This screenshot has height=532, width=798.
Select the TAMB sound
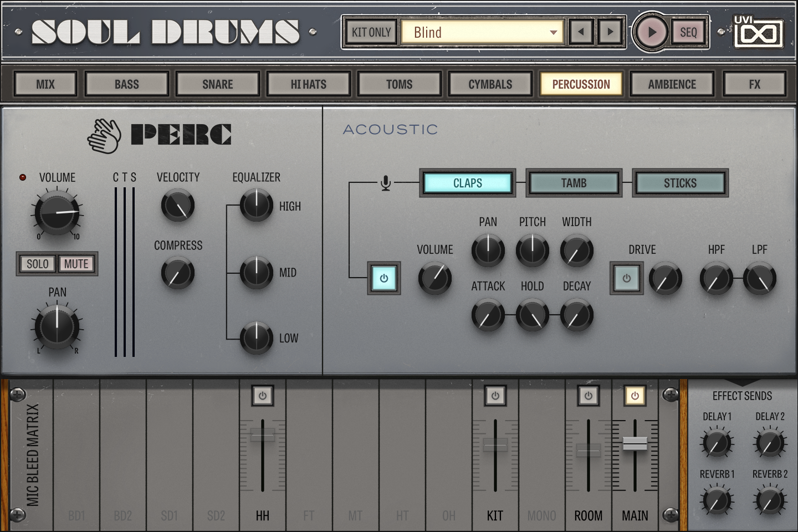tap(574, 182)
